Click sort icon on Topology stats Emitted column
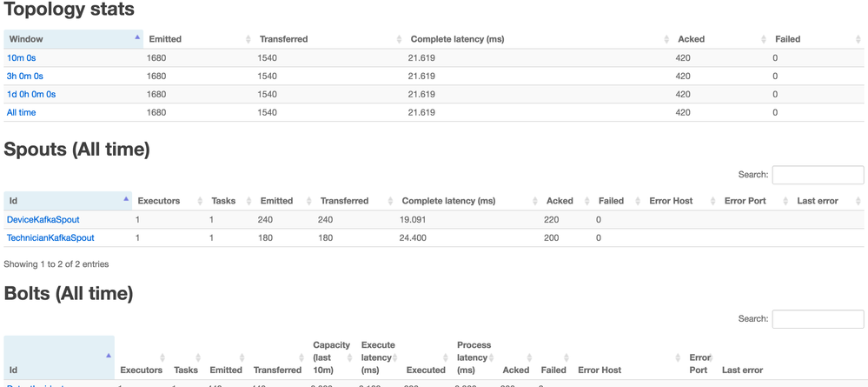868x387 pixels. pos(248,39)
